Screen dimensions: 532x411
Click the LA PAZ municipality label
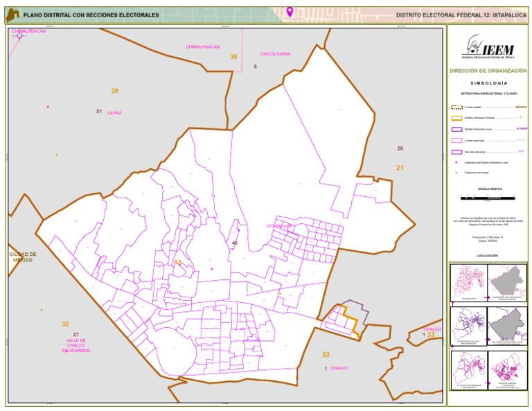tap(114, 112)
